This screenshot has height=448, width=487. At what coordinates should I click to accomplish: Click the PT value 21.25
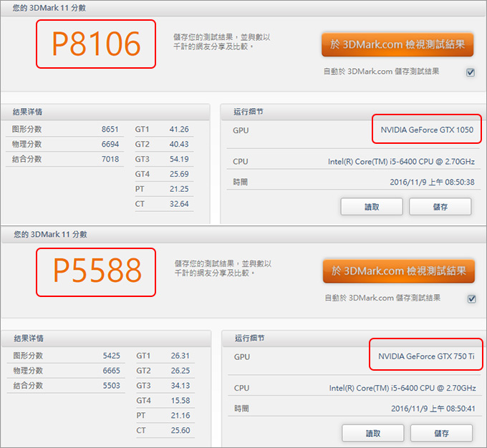pyautogui.click(x=179, y=189)
